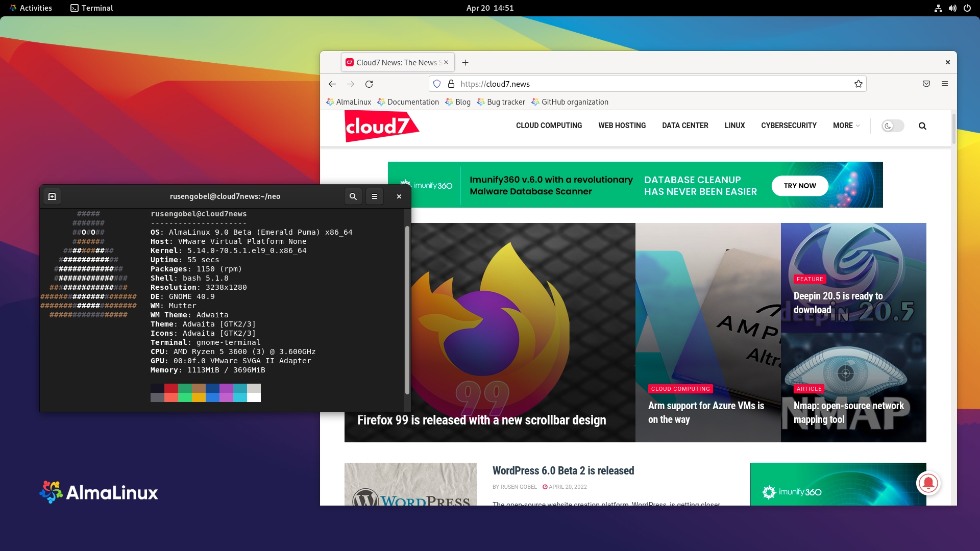Open a new Firefox tab
The height and width of the screenshot is (551, 980).
(x=465, y=62)
